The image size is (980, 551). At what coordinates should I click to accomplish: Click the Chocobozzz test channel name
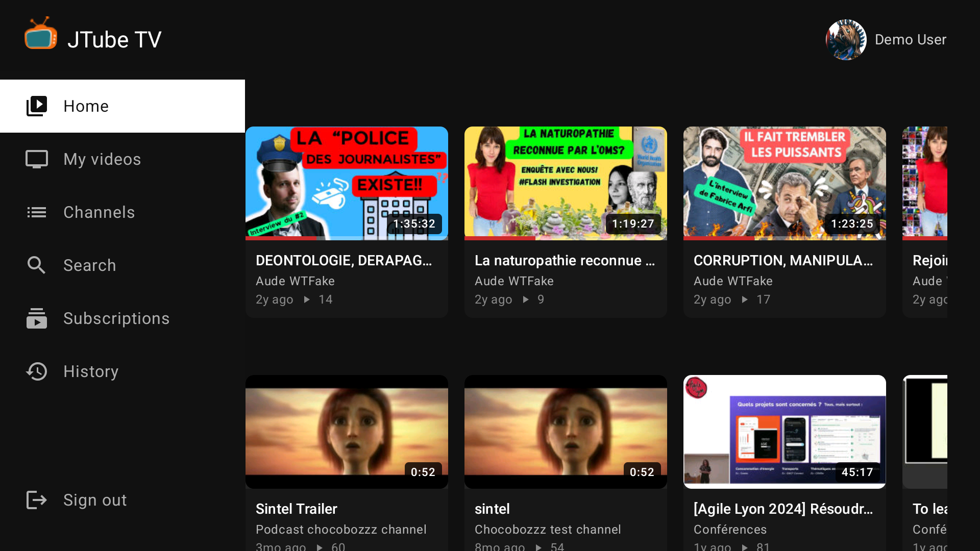click(548, 530)
